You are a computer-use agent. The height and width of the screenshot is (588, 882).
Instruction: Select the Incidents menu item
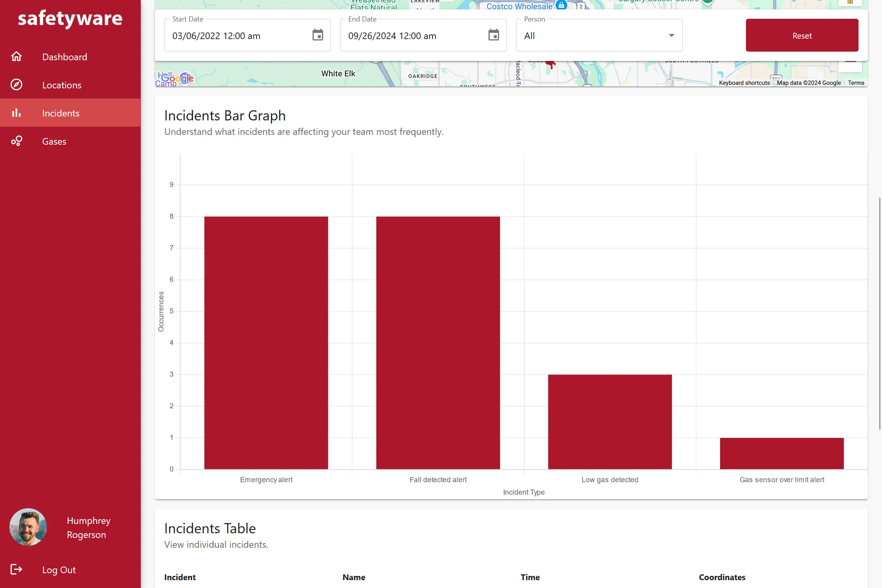pyautogui.click(x=70, y=113)
